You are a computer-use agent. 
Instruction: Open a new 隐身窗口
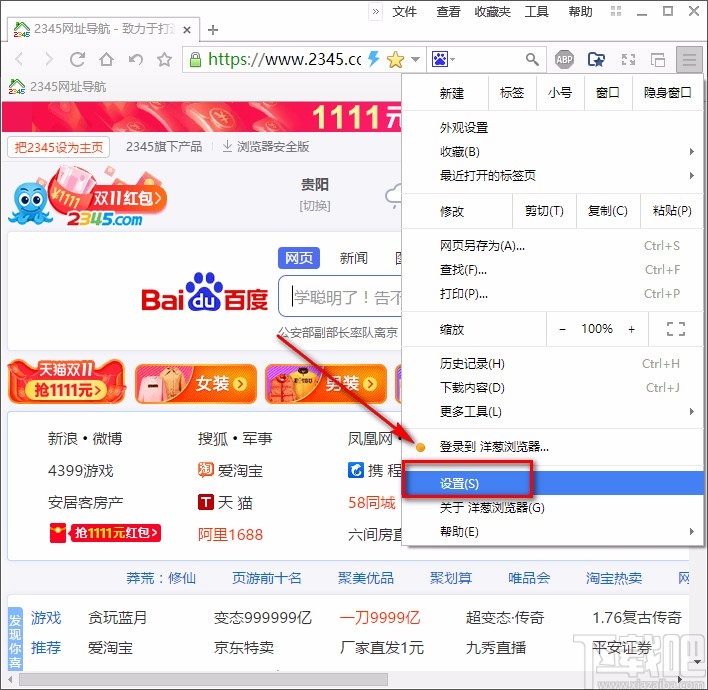(x=667, y=93)
